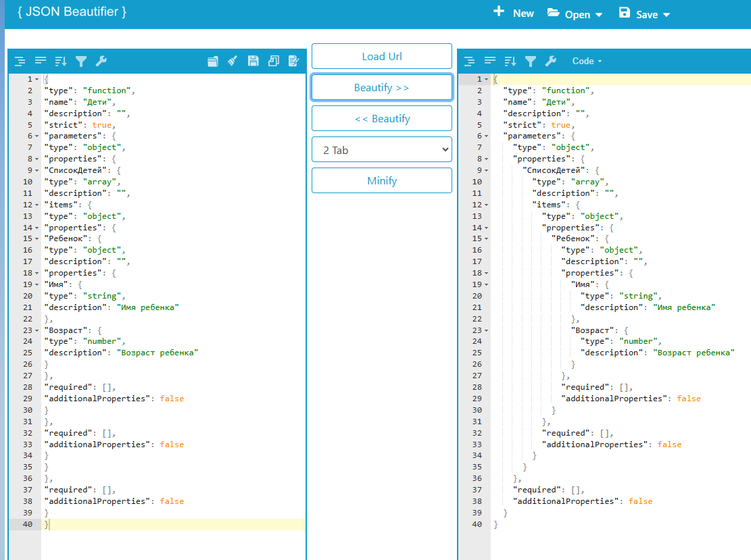The width and height of the screenshot is (751, 560).
Task: Open the { JSON Beautifier } home title
Action: point(72,12)
